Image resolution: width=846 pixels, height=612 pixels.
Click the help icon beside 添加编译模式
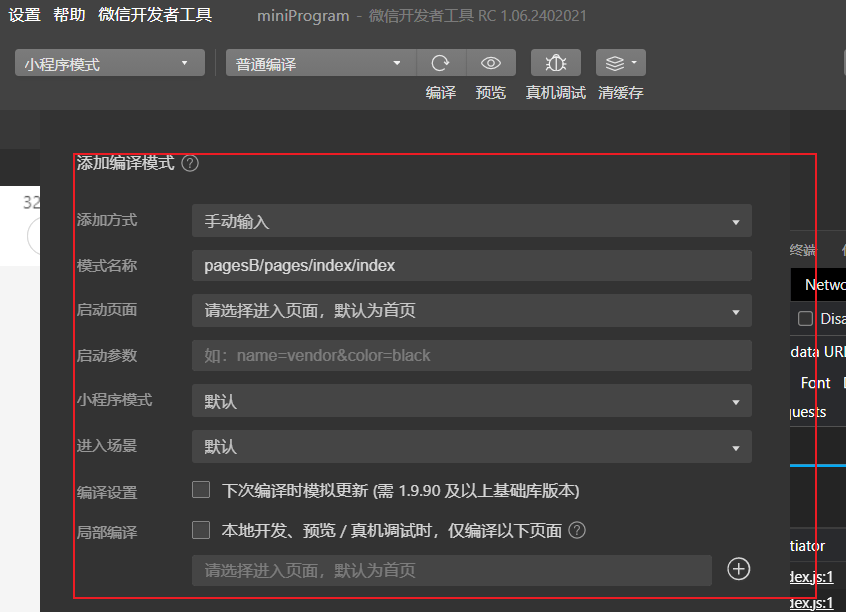(190, 163)
